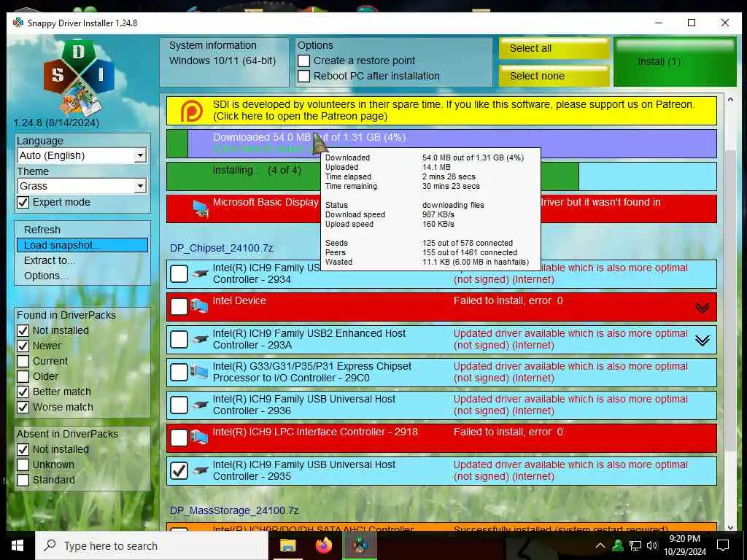Uncheck Better match filter
747x560 pixels.
point(23,392)
